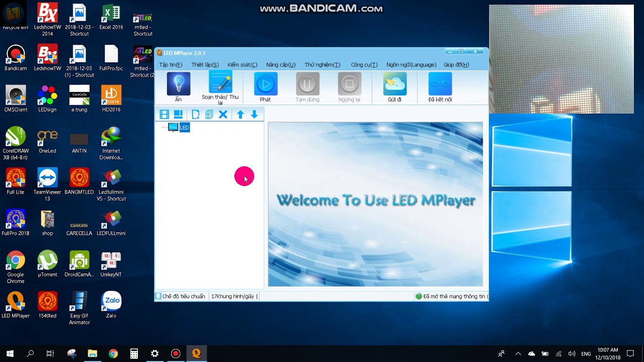Open the Thử nghiệm(T) menu
The height and width of the screenshot is (362, 644).
coord(323,65)
